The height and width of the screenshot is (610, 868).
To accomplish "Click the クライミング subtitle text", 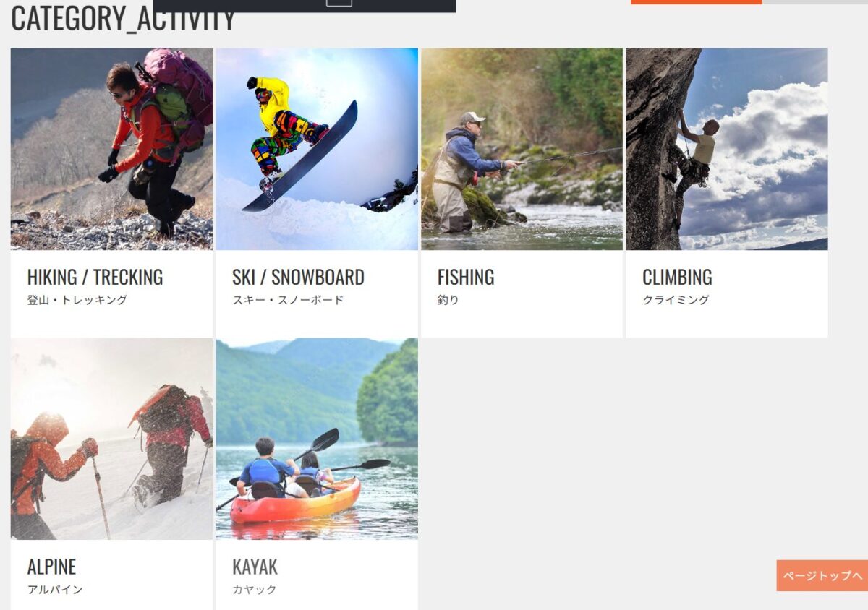I will [676, 300].
